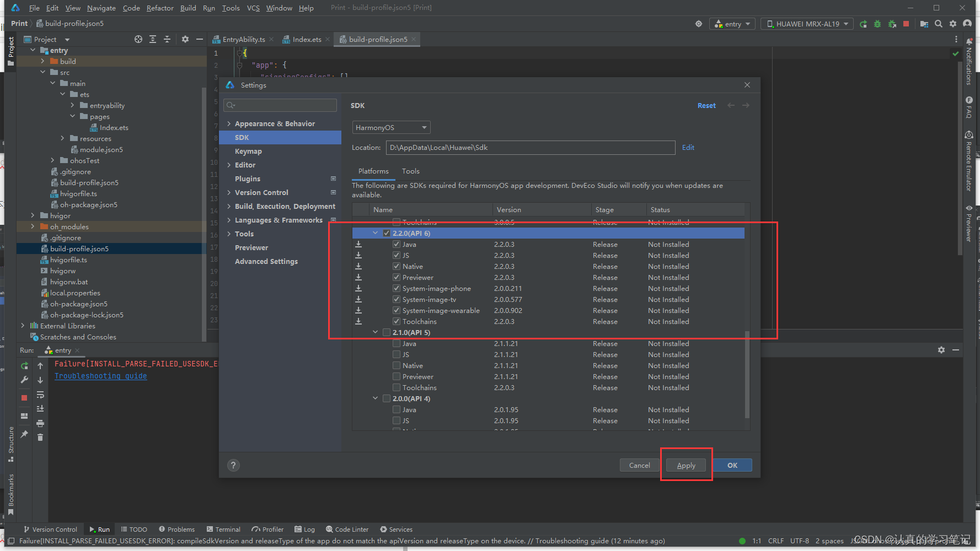Check the Java 2.1.1.21 checkbox
This screenshot has width=980, height=551.
pyautogui.click(x=397, y=343)
